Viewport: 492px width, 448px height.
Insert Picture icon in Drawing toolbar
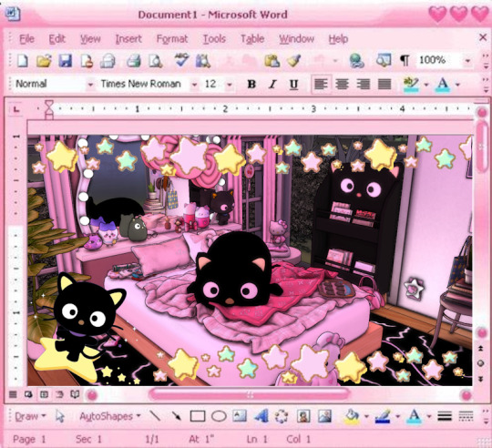click(x=324, y=416)
